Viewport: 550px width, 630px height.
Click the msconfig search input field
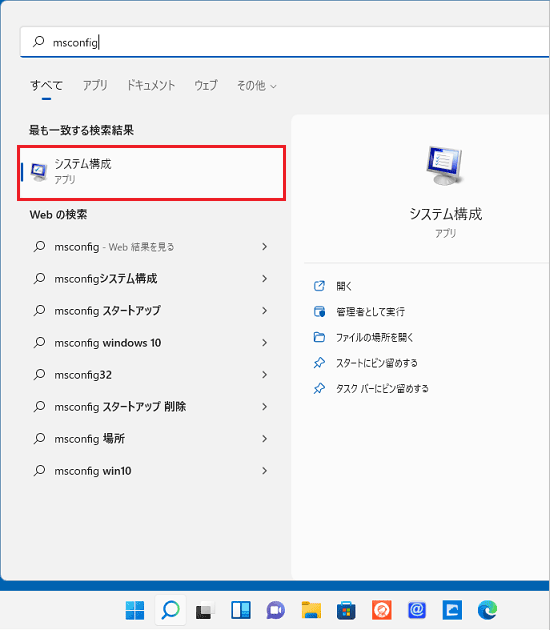[284, 42]
